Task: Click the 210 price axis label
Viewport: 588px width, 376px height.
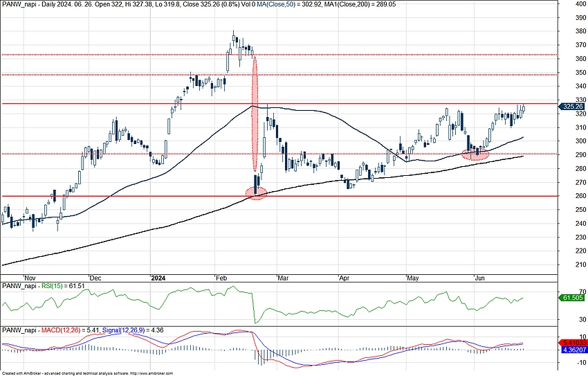Action: pyautogui.click(x=581, y=265)
